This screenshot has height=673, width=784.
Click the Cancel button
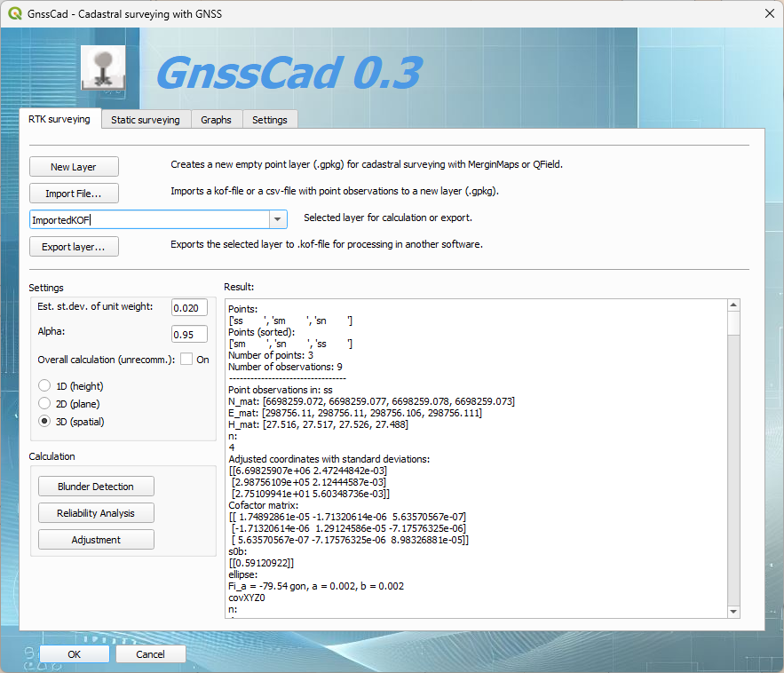coord(151,654)
